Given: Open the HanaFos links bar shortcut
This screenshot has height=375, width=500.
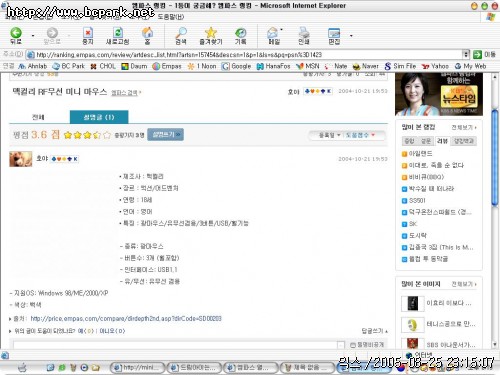Looking at the screenshot, I should click(273, 66).
